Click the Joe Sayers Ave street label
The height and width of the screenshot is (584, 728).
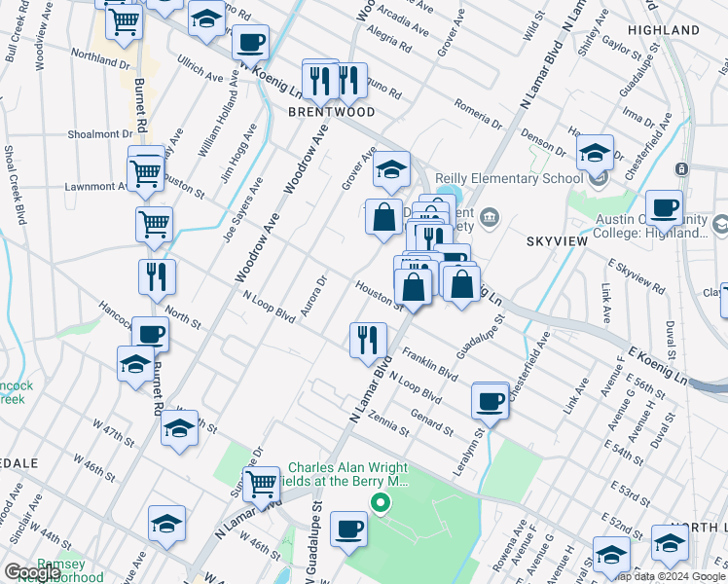[242, 209]
